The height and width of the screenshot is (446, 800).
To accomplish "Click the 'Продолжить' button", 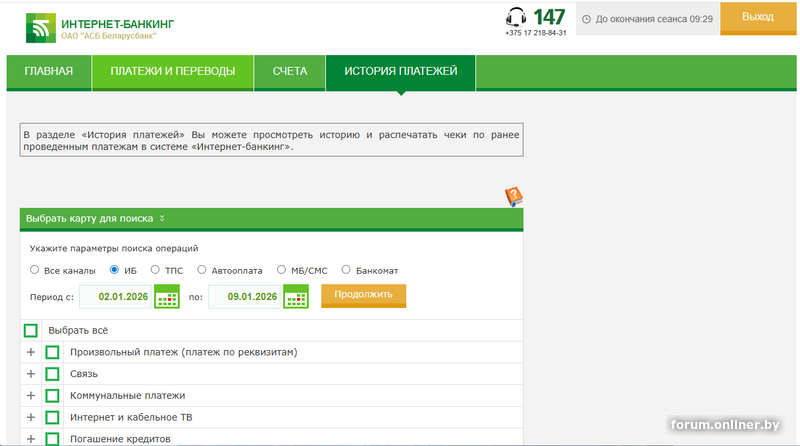I will click(x=363, y=295).
